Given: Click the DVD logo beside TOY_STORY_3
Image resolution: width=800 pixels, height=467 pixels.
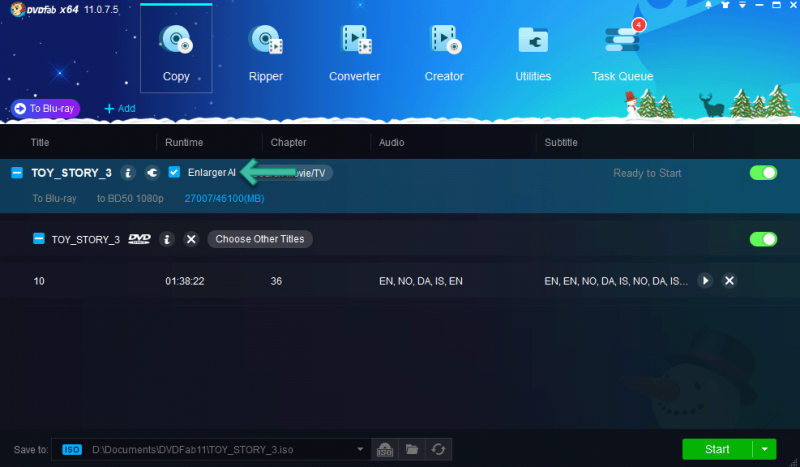Looking at the screenshot, I should click(x=139, y=239).
